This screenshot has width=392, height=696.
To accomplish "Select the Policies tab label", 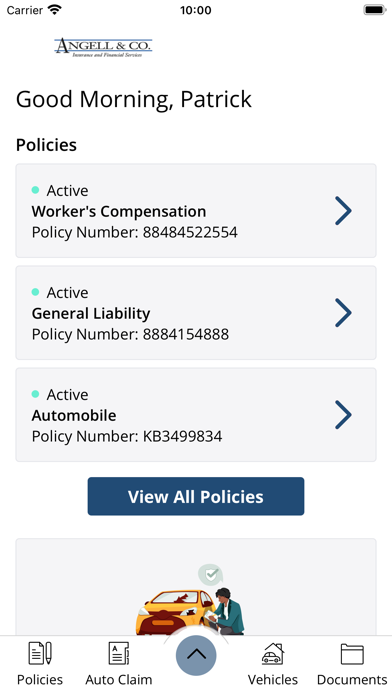I will pos(40,680).
